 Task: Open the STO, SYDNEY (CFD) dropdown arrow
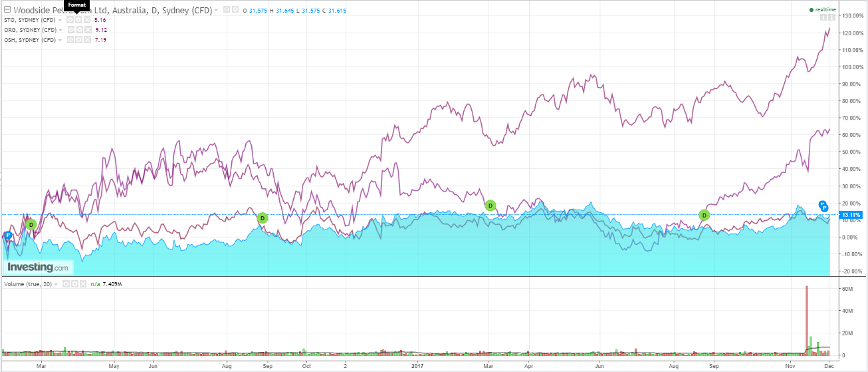(60, 20)
